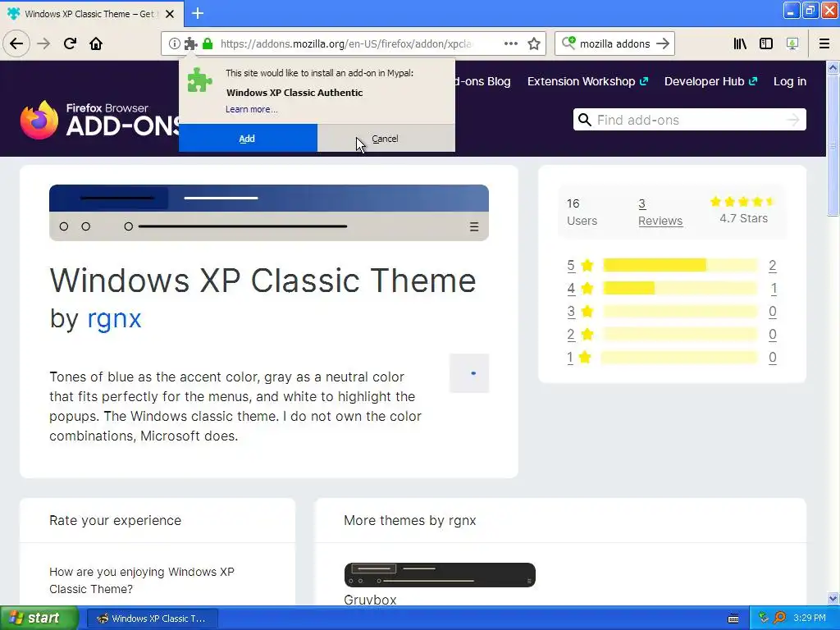Image resolution: width=840 pixels, height=630 pixels.
Task: Click the URL address bar text
Action: (x=345, y=44)
